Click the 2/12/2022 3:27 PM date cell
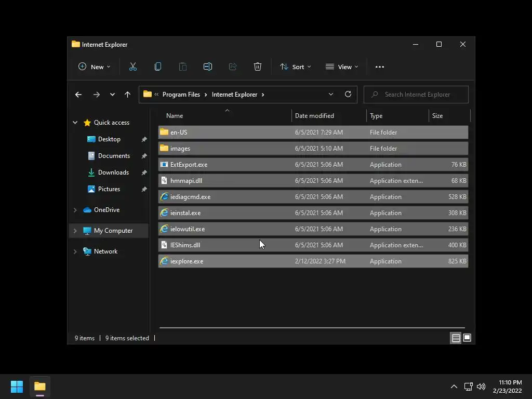 320,261
